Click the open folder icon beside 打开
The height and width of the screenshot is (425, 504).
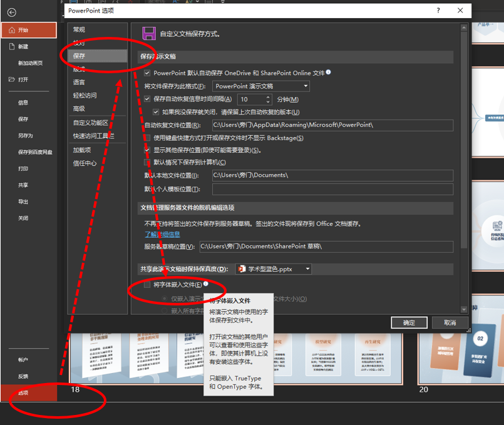pos(12,79)
